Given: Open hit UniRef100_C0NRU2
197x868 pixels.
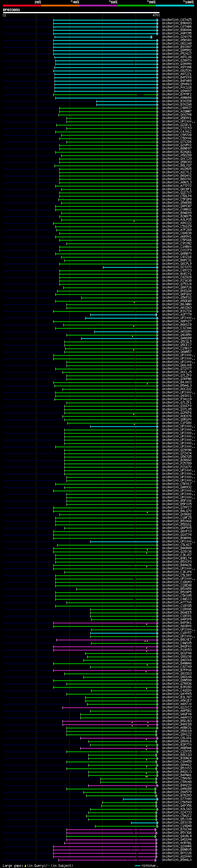Looking at the screenshot, I should coord(177,209).
